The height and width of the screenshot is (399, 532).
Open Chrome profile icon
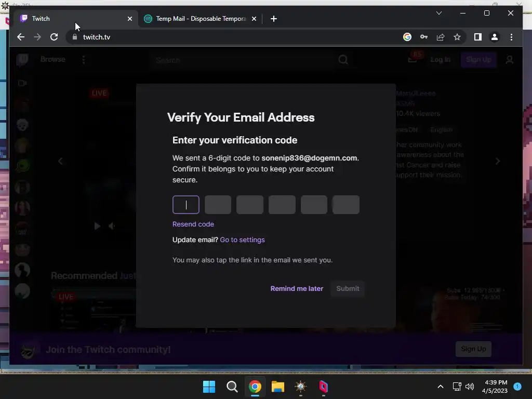tap(495, 37)
